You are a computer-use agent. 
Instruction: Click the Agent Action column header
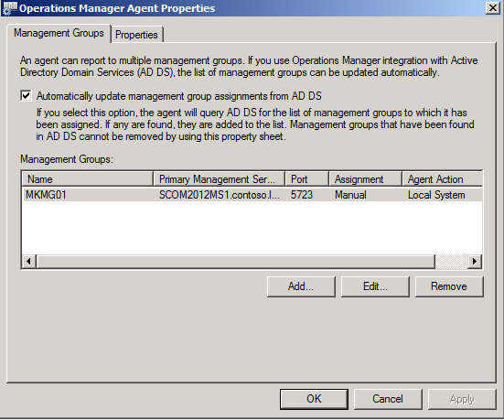(443, 178)
